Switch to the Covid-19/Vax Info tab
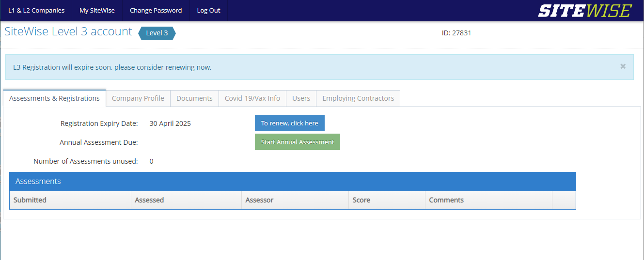 coord(252,98)
